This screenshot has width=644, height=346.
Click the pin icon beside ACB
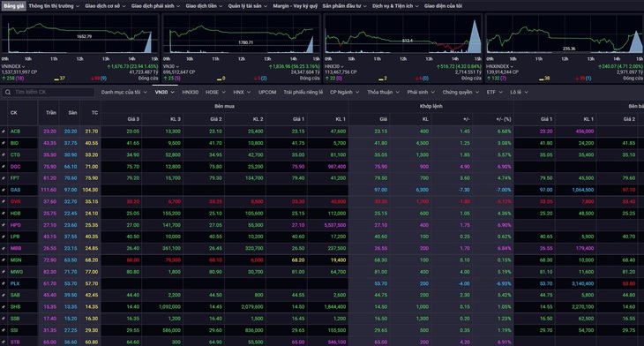pos(4,132)
